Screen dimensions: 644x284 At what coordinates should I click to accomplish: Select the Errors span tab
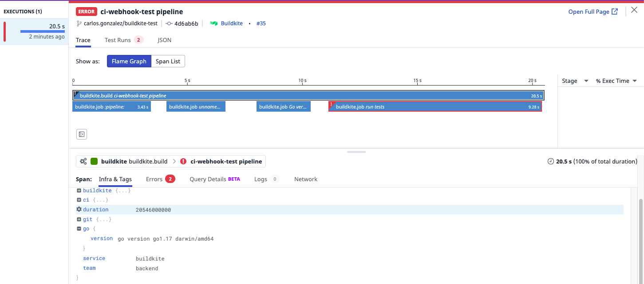161,179
